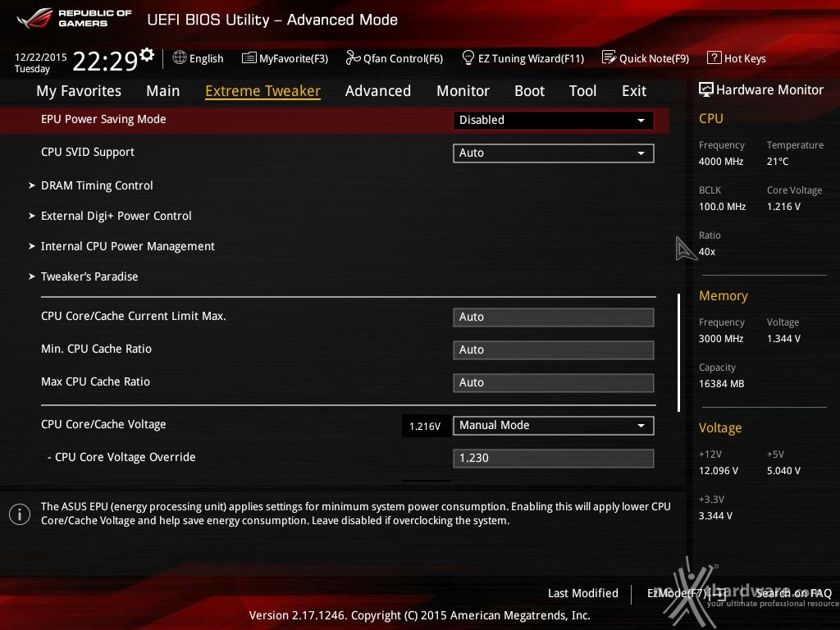This screenshot has height=630, width=840.
Task: Select the EPU Power Saving Mode label
Action: pos(103,119)
